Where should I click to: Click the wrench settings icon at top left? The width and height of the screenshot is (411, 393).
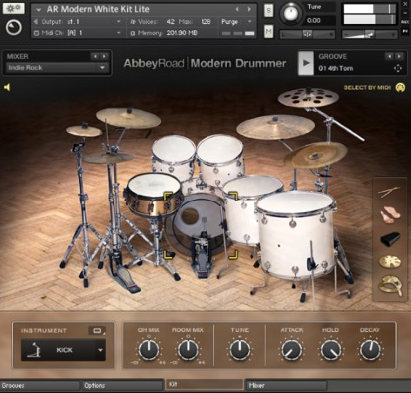coord(13,8)
